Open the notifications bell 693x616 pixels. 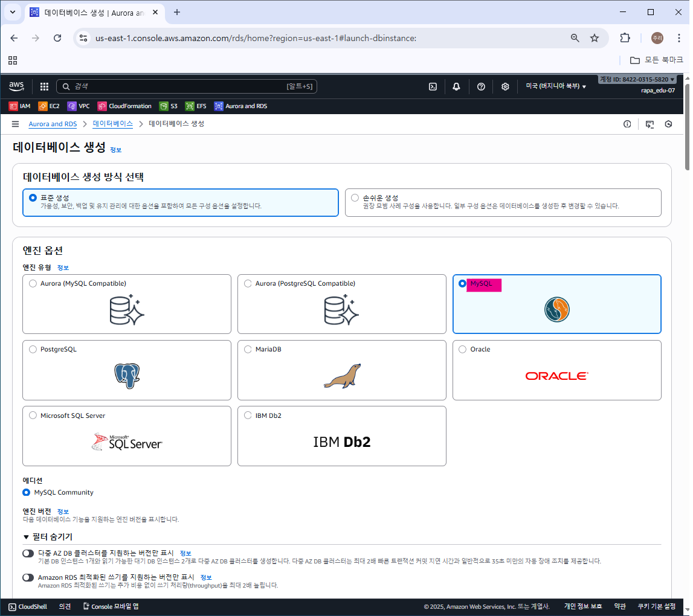pos(456,86)
